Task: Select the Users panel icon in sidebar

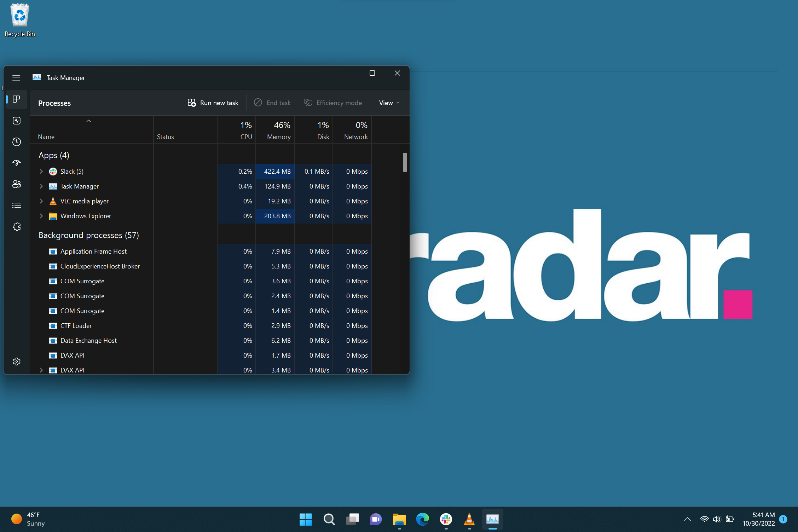Action: [x=17, y=184]
